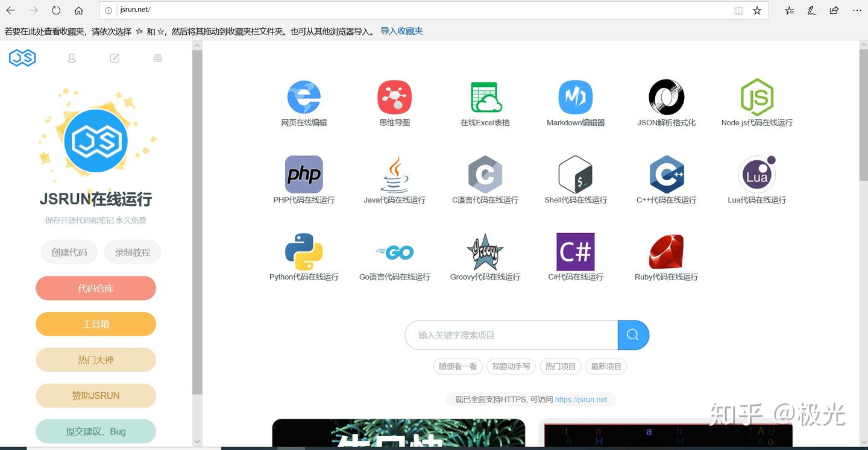Focus the 输入关键字搜索项目 search field

coord(511,335)
